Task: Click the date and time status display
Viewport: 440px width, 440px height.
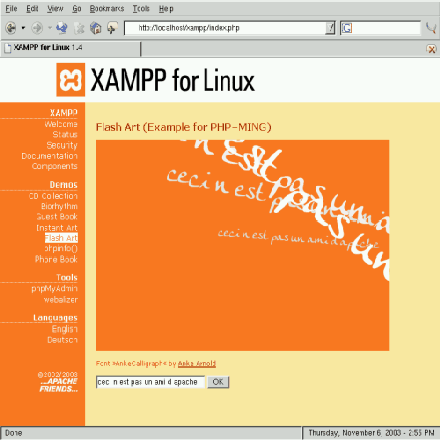Action: [371, 433]
